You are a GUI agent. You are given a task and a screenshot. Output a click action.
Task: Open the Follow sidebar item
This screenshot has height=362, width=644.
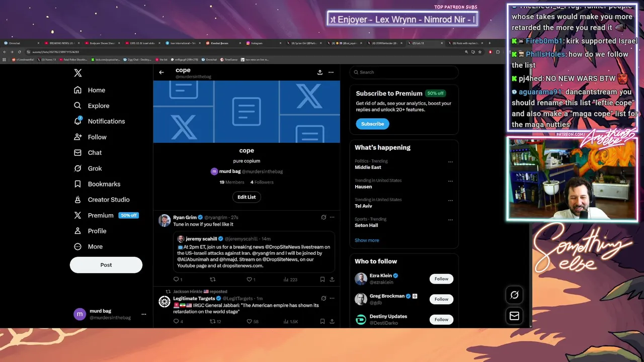coord(90,137)
